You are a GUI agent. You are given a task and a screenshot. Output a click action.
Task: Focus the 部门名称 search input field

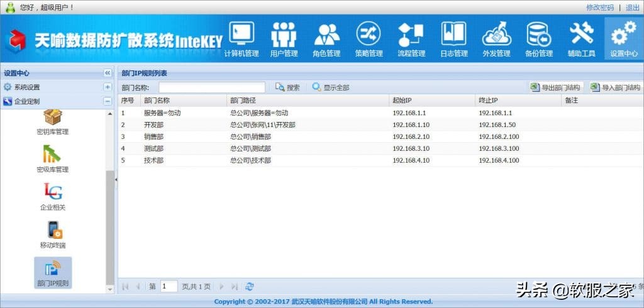212,87
